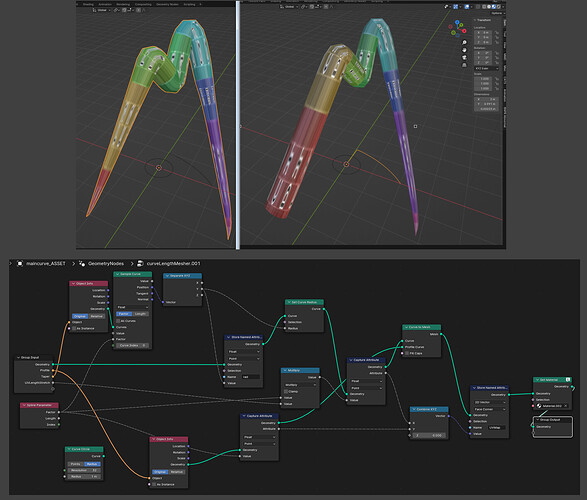Collapse the Transform panel header
The height and width of the screenshot is (500, 587).
pyautogui.click(x=475, y=20)
